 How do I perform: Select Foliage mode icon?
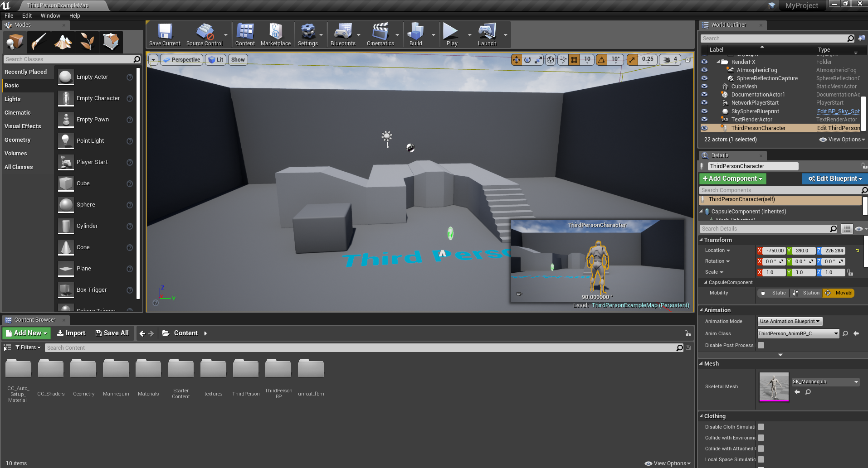pyautogui.click(x=87, y=42)
